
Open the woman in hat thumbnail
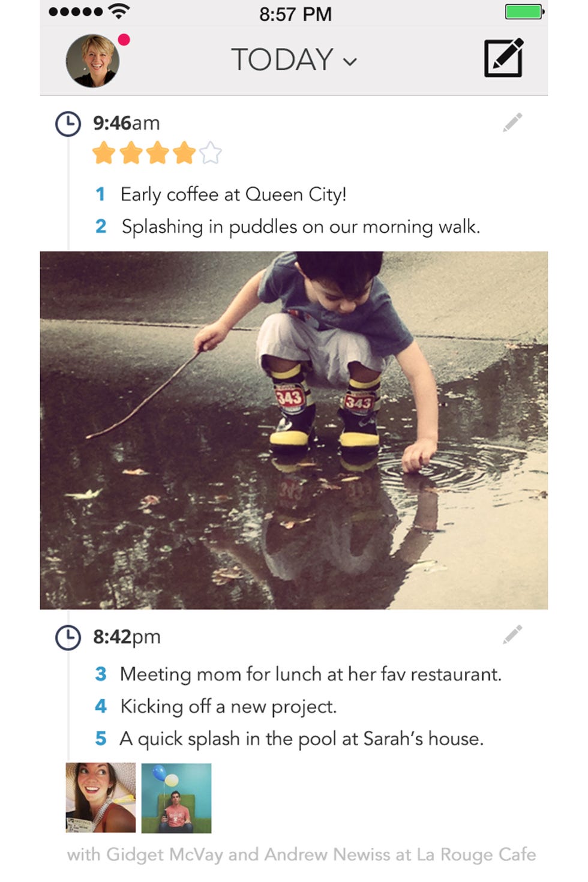pyautogui.click(x=101, y=797)
